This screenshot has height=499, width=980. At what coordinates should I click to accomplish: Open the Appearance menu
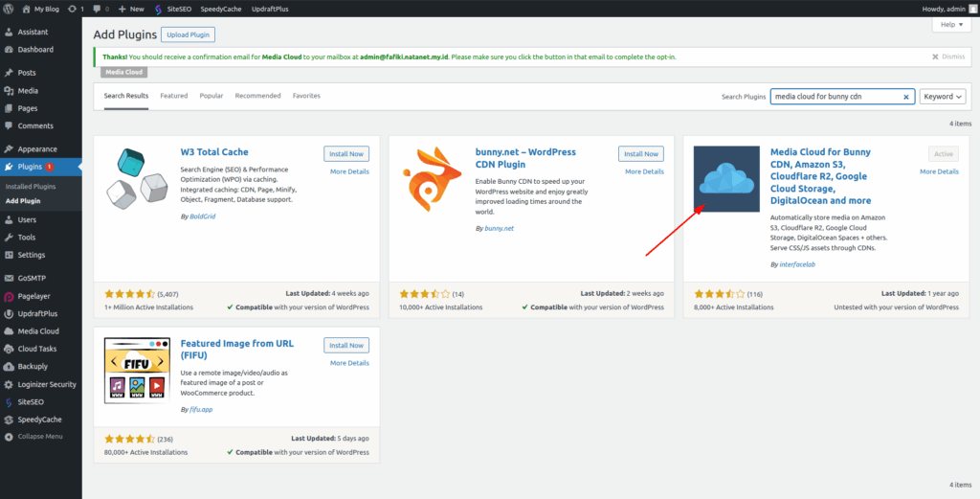(x=37, y=148)
